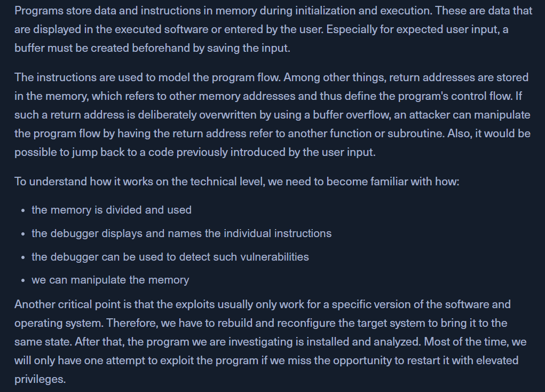
Task: Click the bullet about debugger displaying individual instructions
Action: tap(181, 233)
